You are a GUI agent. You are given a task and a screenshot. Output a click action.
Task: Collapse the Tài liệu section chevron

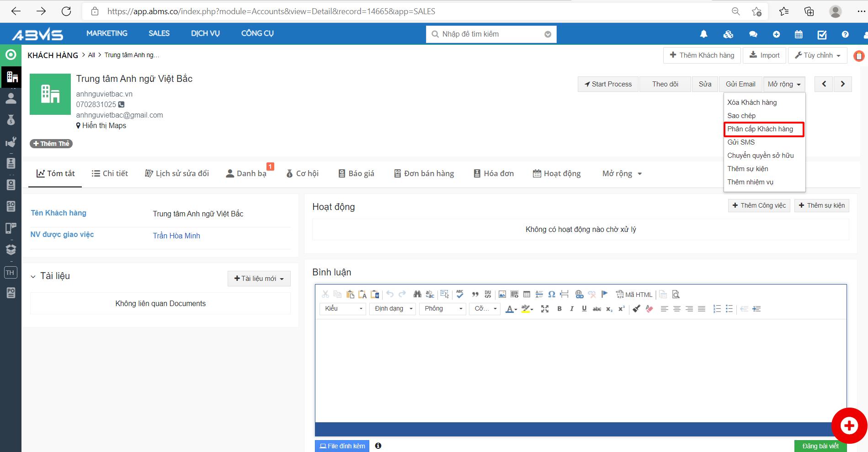click(x=33, y=276)
